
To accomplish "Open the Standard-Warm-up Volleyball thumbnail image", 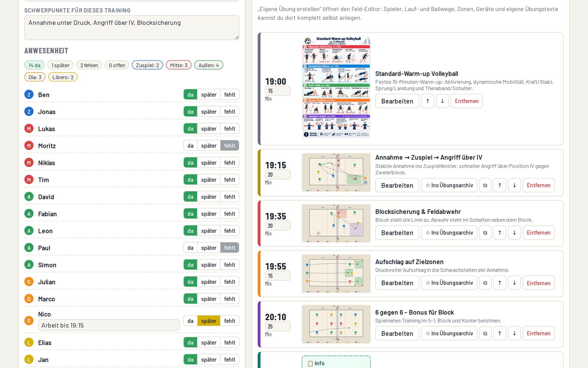I will pos(336,87).
